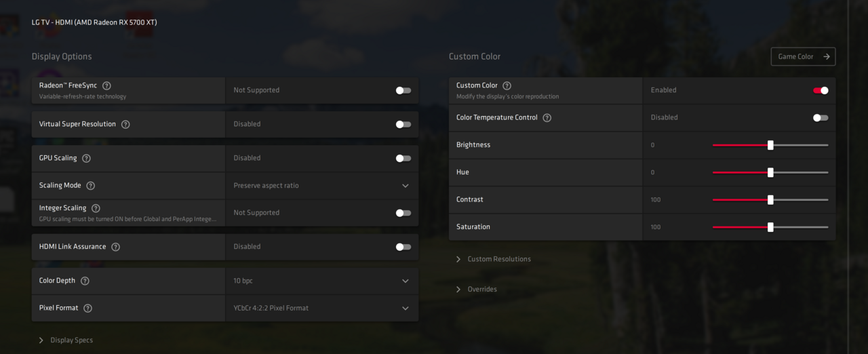868x354 pixels.
Task: Click the Saturation slider handle
Action: [x=770, y=227]
